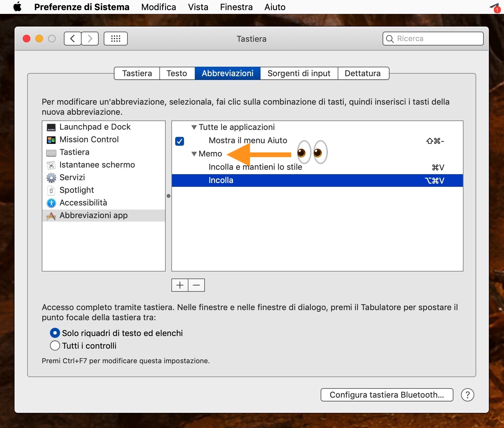
Task: Open the Aiuto menu
Action: (275, 7)
